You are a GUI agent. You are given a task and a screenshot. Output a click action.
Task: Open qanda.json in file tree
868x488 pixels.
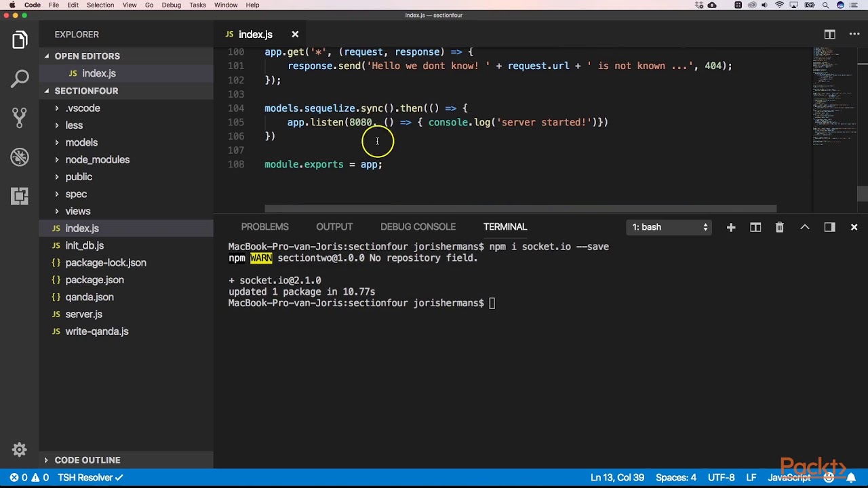tap(89, 298)
